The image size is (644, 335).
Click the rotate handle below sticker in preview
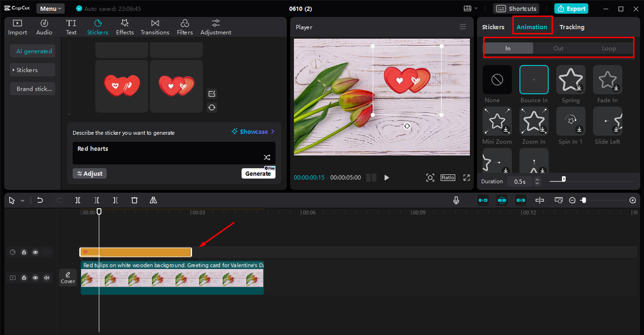click(x=407, y=126)
